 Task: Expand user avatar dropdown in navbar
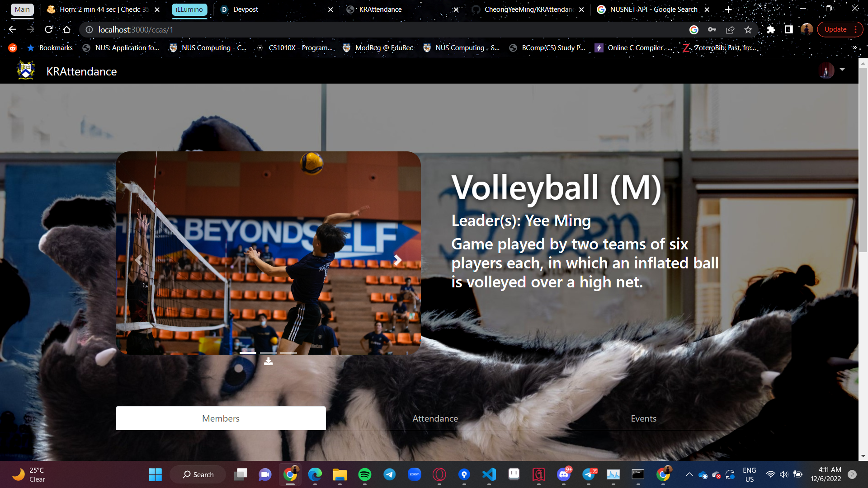click(842, 70)
